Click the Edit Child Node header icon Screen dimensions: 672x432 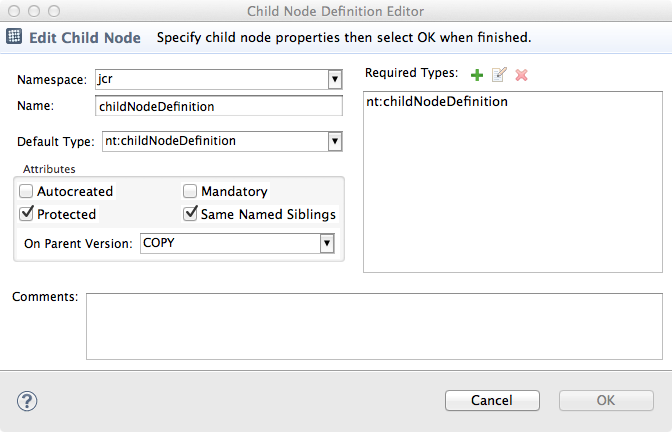(x=15, y=38)
